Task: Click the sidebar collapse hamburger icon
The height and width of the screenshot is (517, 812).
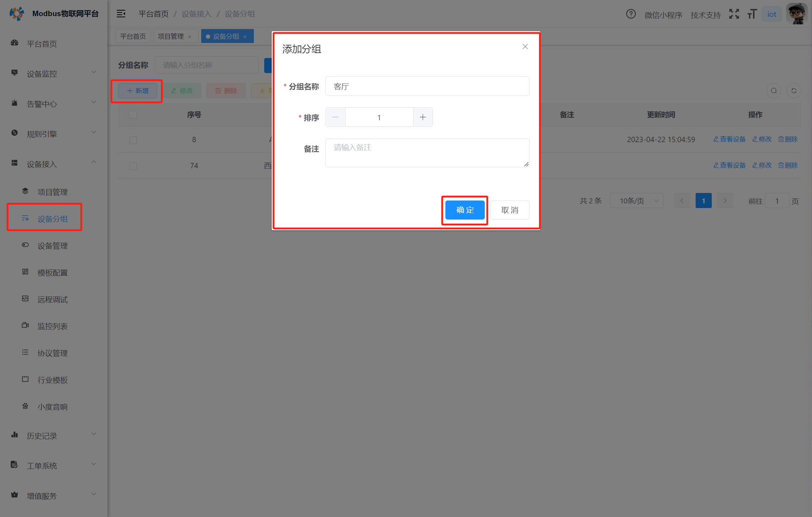Action: (x=121, y=14)
